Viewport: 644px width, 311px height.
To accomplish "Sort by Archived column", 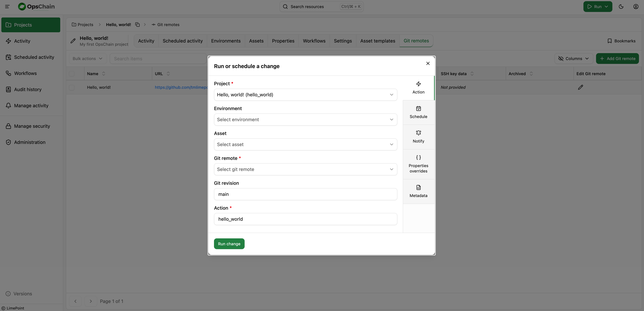I will coord(531,74).
